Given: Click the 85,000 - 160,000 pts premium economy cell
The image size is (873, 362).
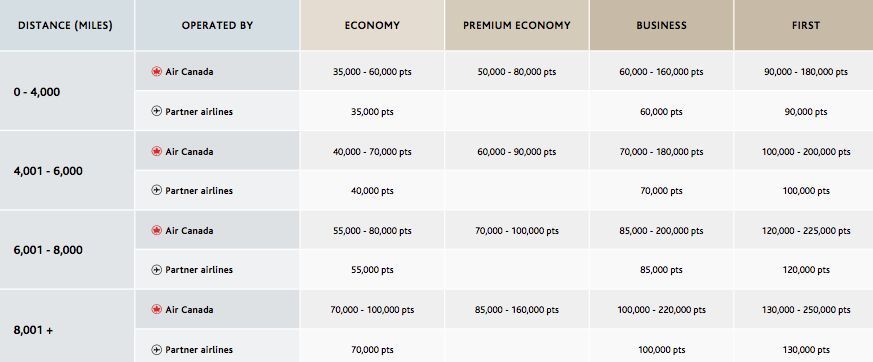Looking at the screenshot, I should (x=517, y=310).
